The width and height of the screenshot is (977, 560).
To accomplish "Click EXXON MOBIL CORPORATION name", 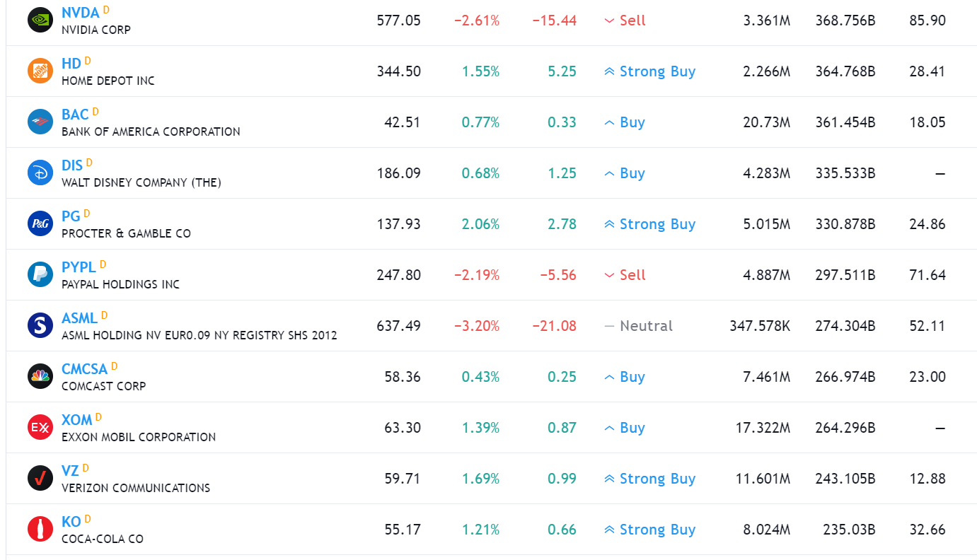I will click(139, 437).
